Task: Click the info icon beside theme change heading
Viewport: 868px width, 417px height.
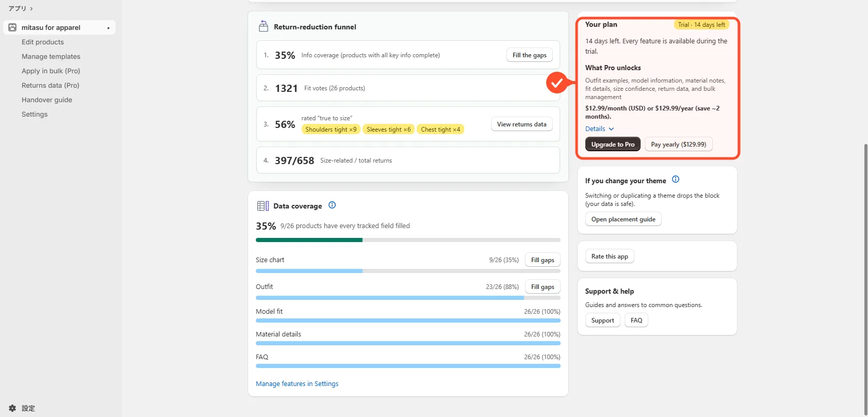Action: pos(676,180)
